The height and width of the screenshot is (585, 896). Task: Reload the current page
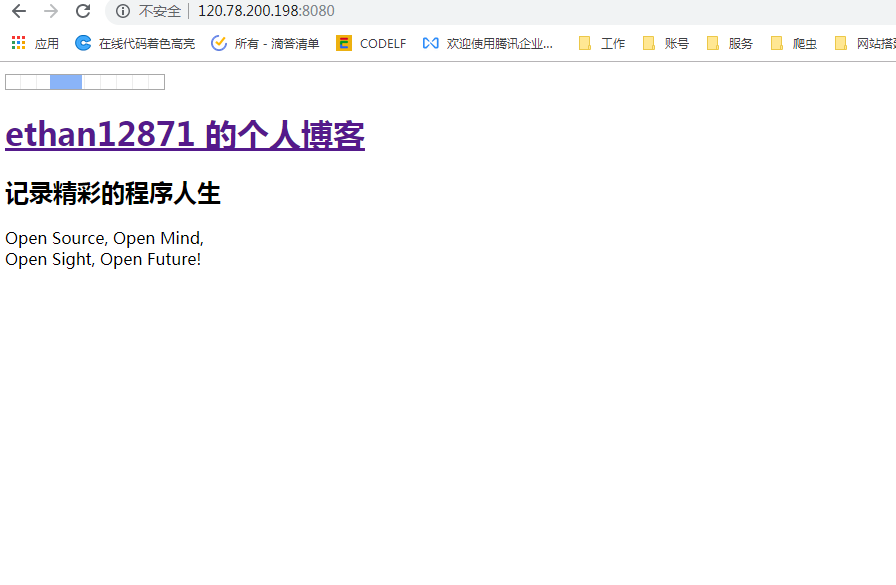click(x=83, y=11)
